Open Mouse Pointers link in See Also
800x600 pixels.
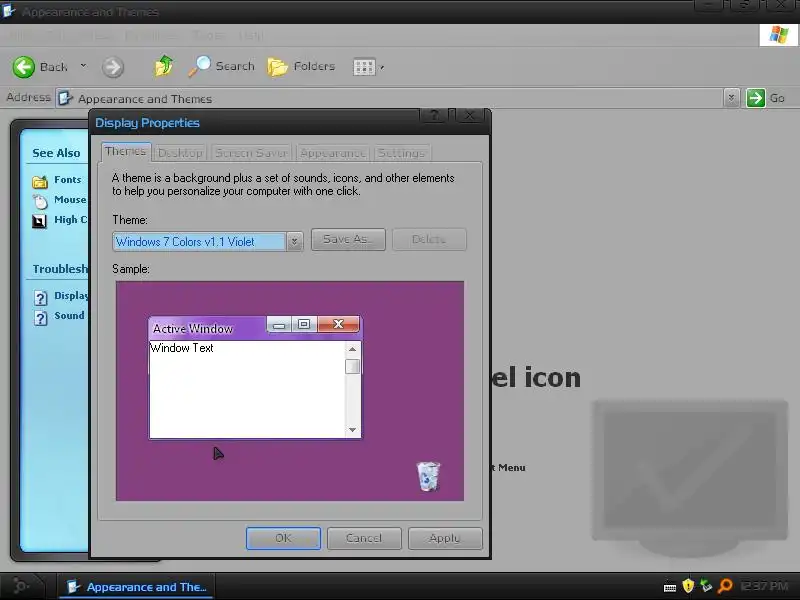point(70,199)
